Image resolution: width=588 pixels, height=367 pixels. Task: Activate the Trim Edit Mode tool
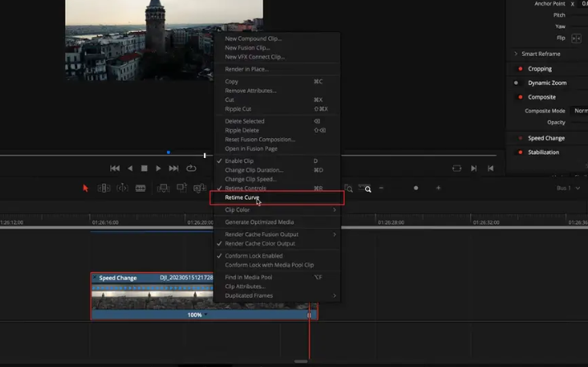[x=104, y=188]
